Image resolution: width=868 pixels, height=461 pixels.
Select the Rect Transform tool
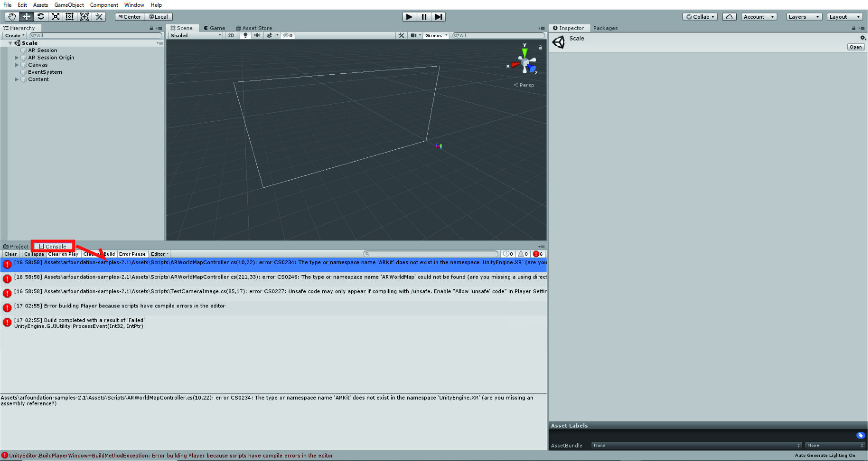click(70, 17)
